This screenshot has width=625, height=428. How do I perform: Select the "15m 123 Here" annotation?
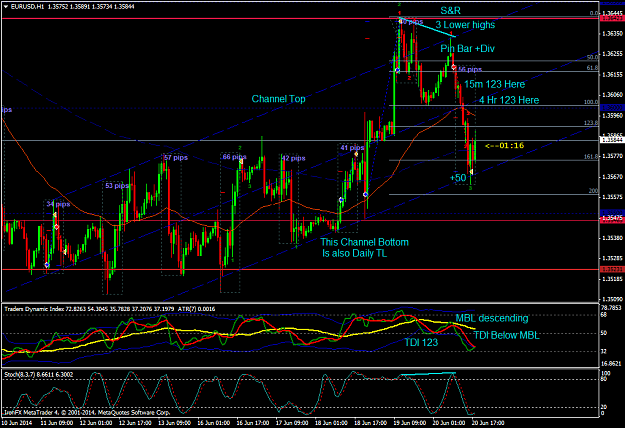(494, 84)
